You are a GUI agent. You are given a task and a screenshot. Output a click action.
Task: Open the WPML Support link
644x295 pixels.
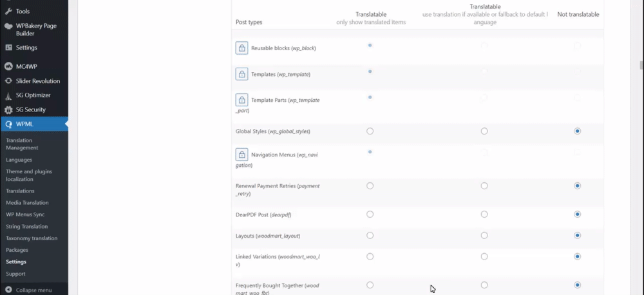click(x=15, y=274)
